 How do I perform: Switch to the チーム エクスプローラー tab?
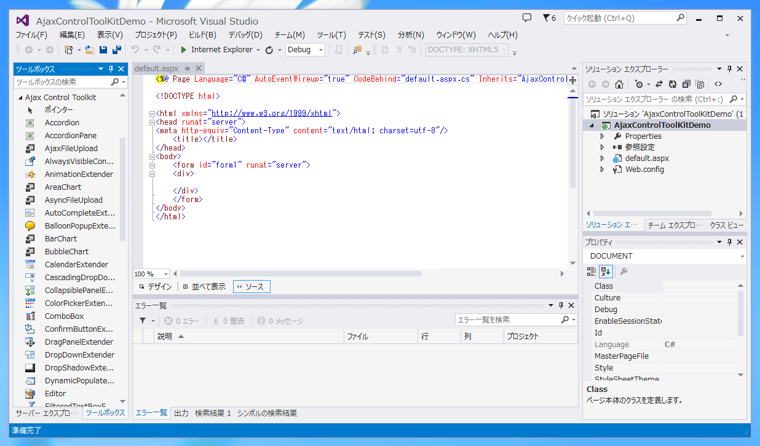pos(675,225)
